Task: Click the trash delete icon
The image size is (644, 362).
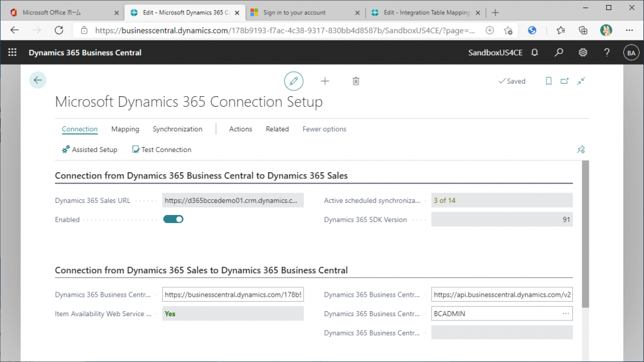Action: pos(356,81)
